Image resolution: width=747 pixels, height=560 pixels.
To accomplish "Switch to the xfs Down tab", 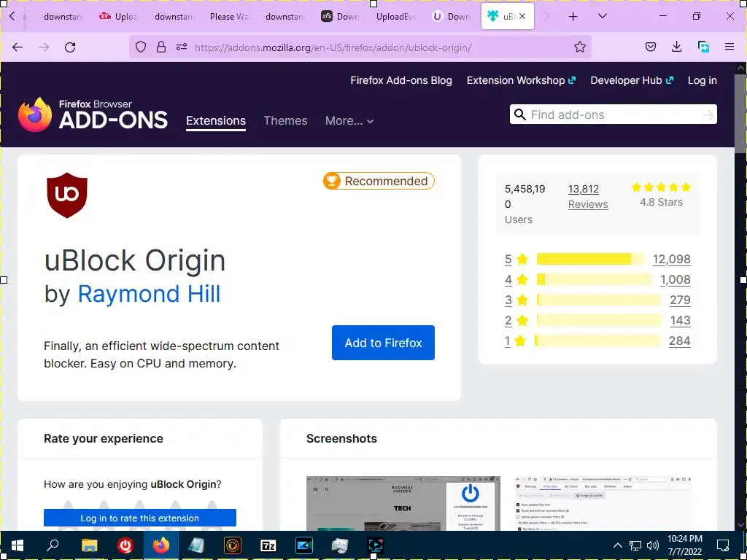I will (x=340, y=17).
